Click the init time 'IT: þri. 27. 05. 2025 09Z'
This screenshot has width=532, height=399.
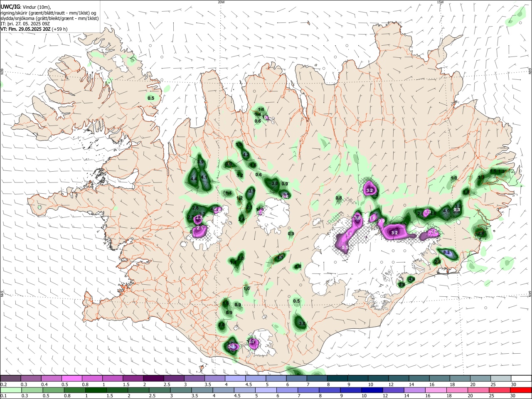tap(25, 24)
